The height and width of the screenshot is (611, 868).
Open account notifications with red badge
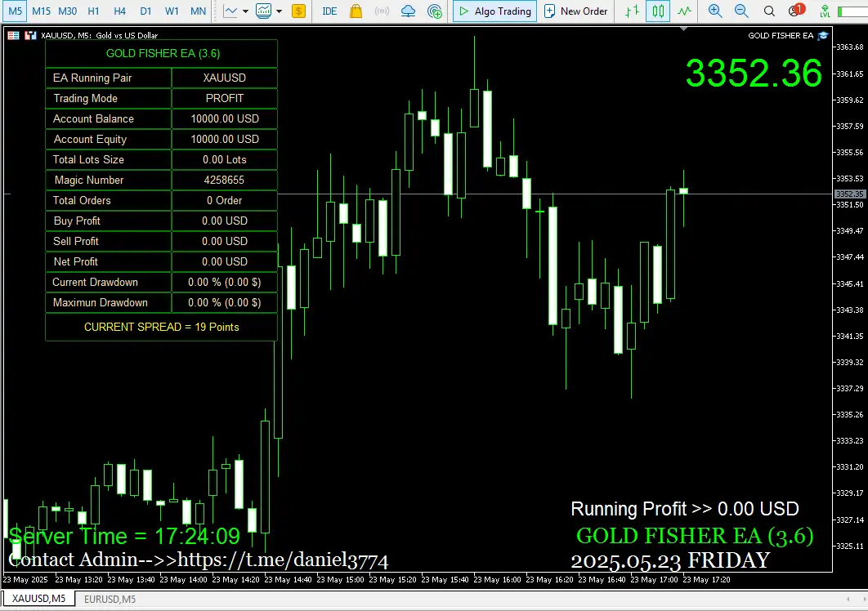(794, 11)
